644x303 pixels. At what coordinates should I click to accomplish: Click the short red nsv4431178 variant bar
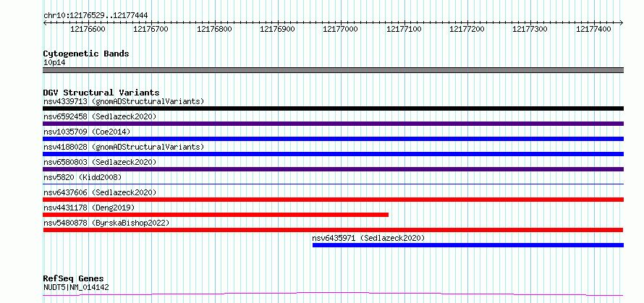click(x=216, y=215)
